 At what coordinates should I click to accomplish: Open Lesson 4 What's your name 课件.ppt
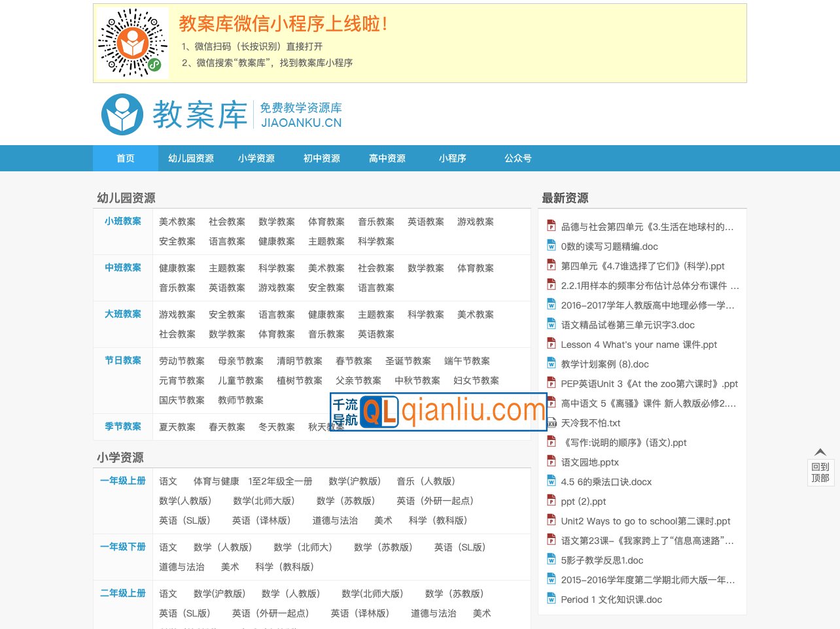point(639,344)
